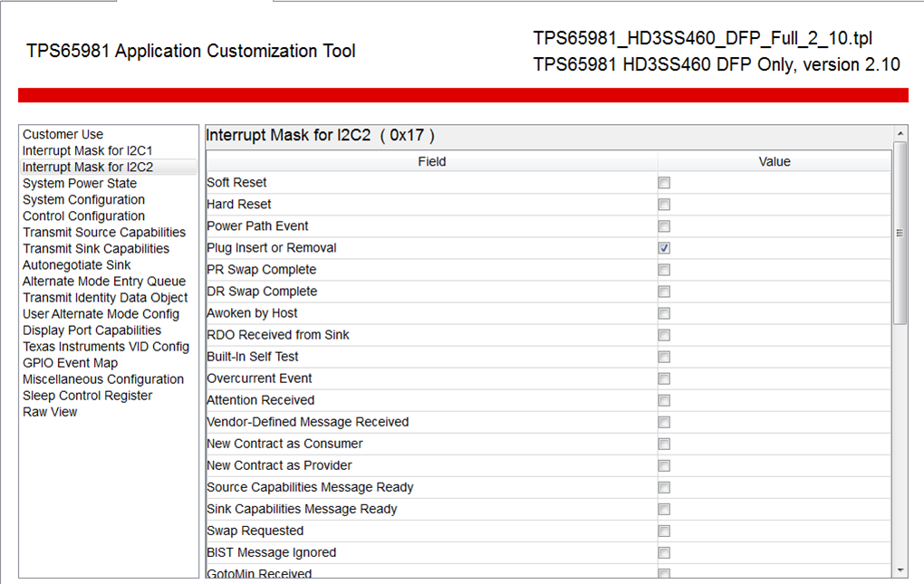Viewport: 924px width, 584px height.
Task: Toggle the Awoken by Host checkbox
Action: pos(664,314)
